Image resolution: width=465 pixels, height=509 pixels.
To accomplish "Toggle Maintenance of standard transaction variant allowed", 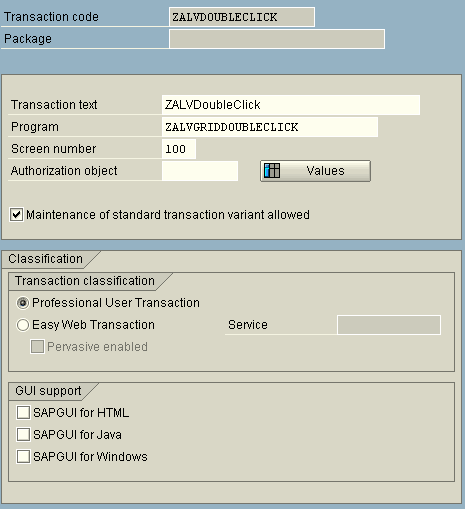I will 16,215.
